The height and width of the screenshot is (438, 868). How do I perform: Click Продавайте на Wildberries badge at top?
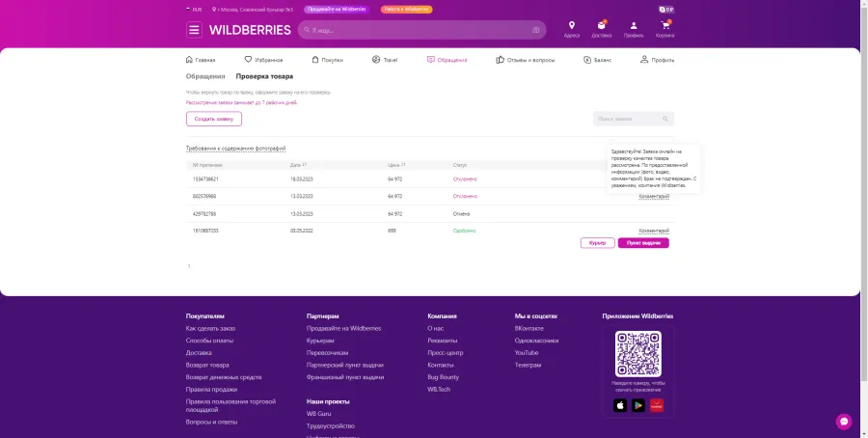337,10
